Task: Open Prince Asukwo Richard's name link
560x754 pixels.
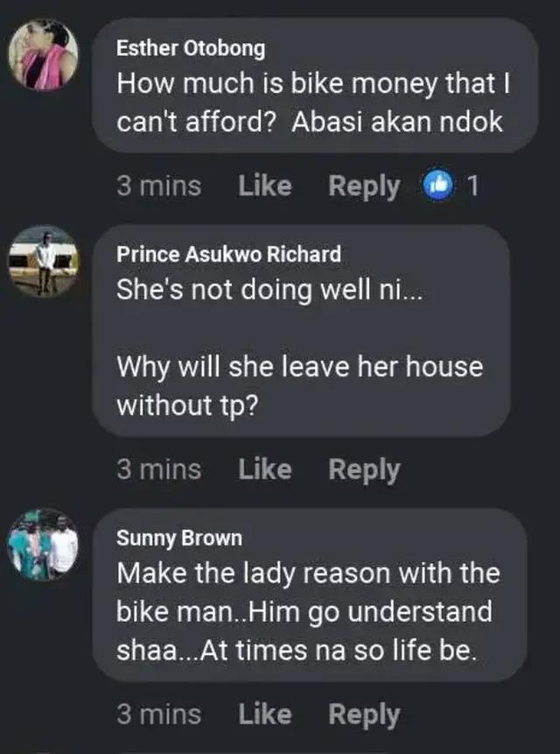Action: point(228,254)
